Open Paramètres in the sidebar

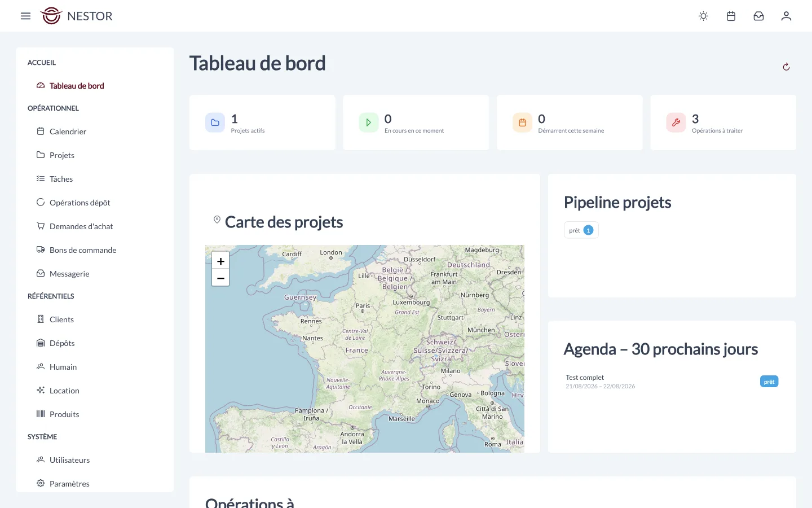(69, 484)
